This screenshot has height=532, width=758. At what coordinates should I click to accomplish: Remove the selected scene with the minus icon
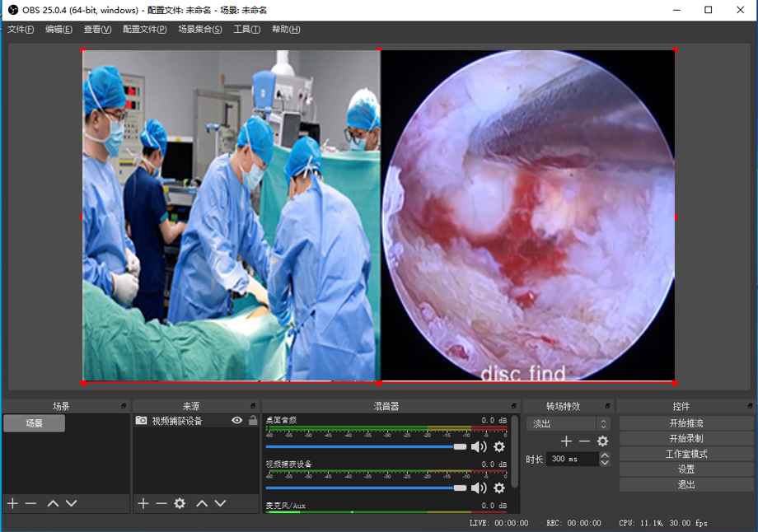point(31,503)
